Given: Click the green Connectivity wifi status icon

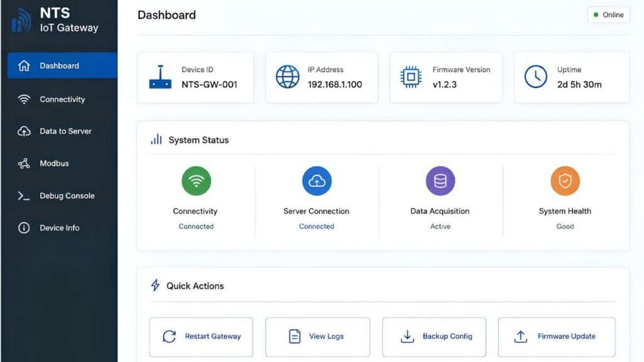Looking at the screenshot, I should pyautogui.click(x=196, y=181).
